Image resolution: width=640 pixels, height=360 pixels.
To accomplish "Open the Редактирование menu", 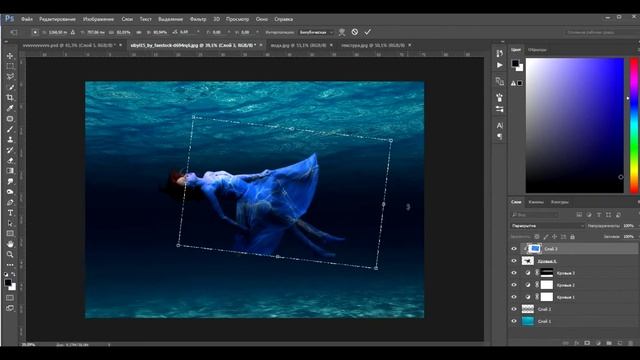I will pyautogui.click(x=57, y=19).
